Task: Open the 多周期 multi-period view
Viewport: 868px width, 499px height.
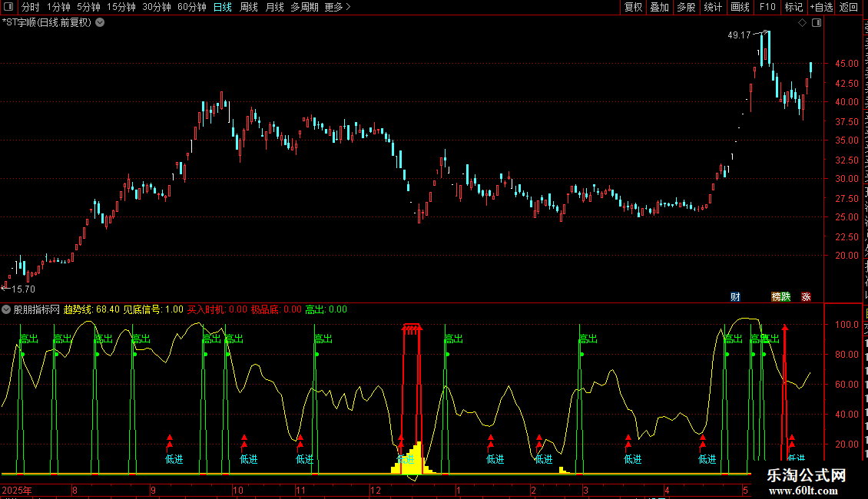Action: point(304,7)
